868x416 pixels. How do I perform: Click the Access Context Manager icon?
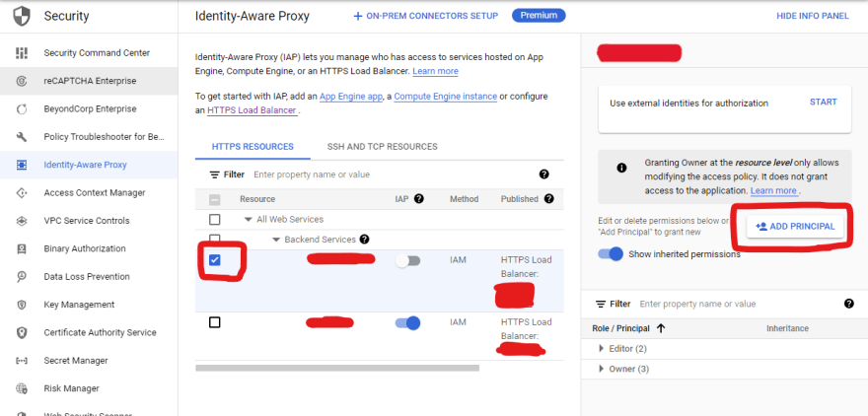(22, 193)
